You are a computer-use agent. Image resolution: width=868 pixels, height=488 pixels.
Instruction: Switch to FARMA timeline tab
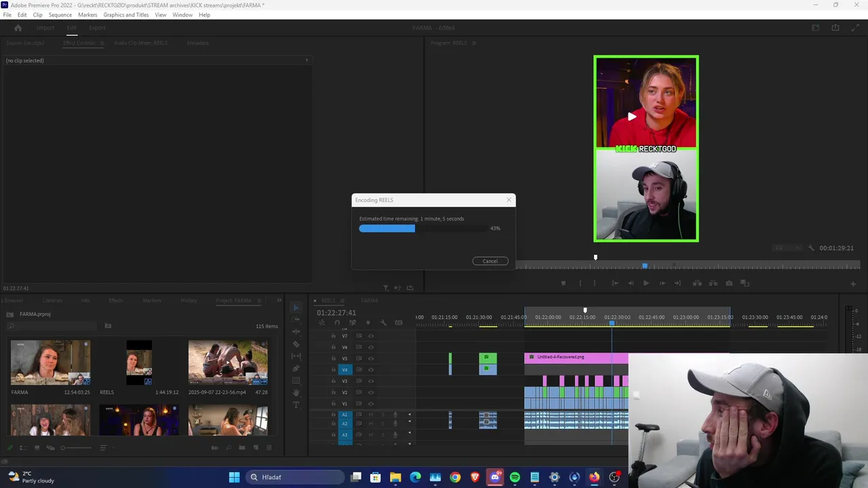pos(370,300)
